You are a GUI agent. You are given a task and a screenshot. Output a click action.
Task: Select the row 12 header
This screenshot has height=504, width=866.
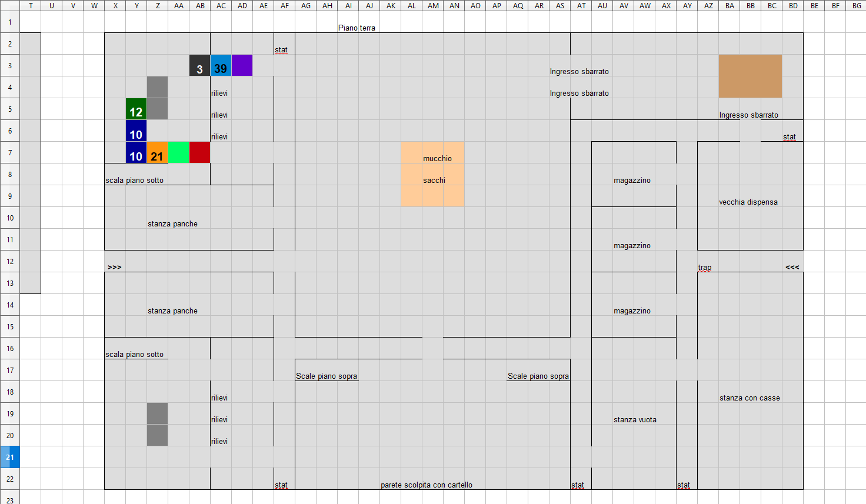pos(10,261)
